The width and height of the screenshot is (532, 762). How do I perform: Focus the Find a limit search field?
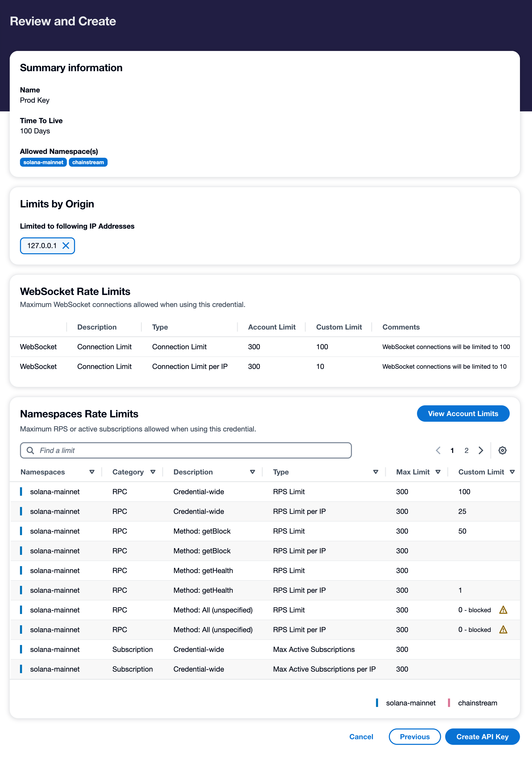tap(186, 450)
